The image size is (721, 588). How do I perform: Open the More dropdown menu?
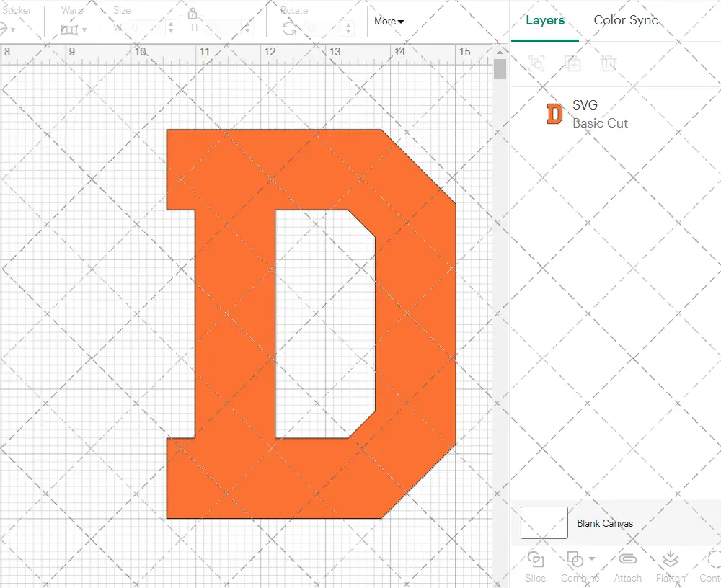[x=389, y=22]
